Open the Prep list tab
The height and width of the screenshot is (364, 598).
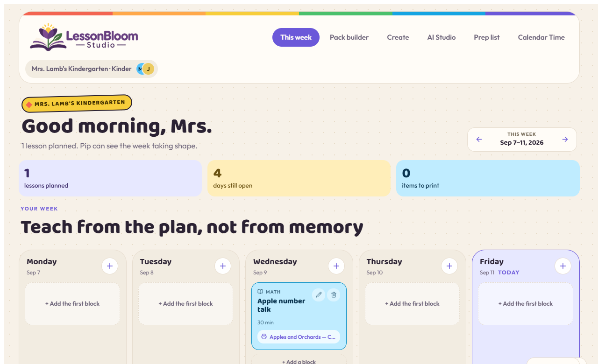pyautogui.click(x=487, y=37)
